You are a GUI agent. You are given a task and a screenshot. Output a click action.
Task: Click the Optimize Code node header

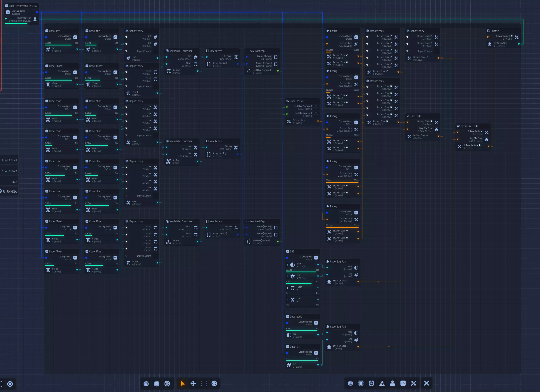pyautogui.click(x=469, y=126)
